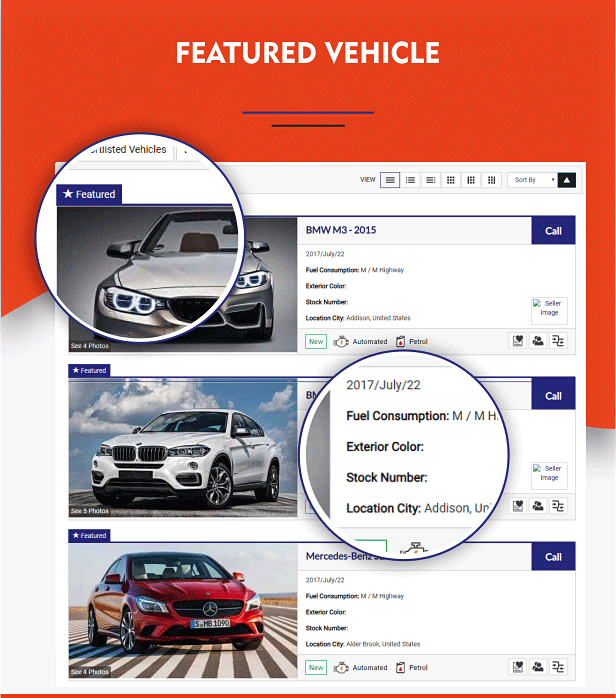Favorite the white BMW SUV with the heart icon

(x=518, y=506)
